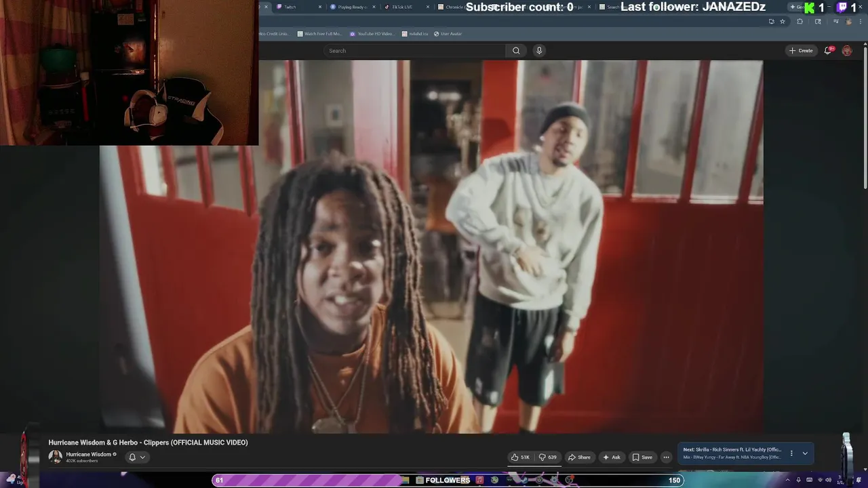
Task: Open playlist options three-dot menu
Action: click(x=791, y=453)
